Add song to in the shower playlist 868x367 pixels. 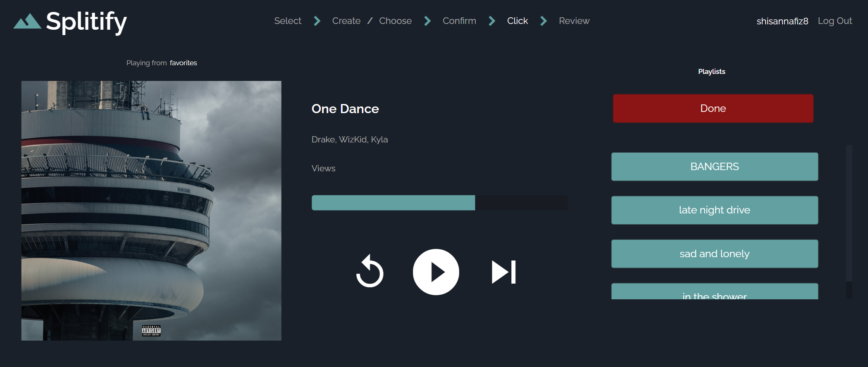coord(715,291)
